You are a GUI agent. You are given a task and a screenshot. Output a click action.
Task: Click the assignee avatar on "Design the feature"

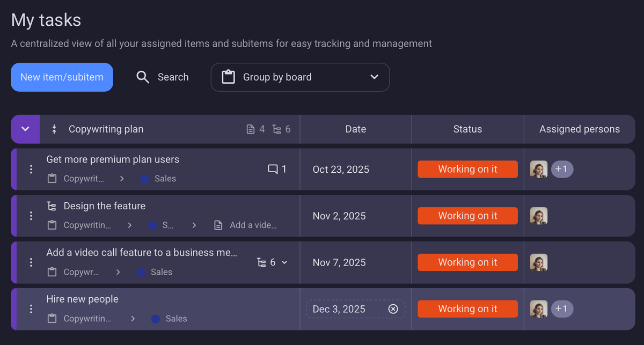[538, 216]
